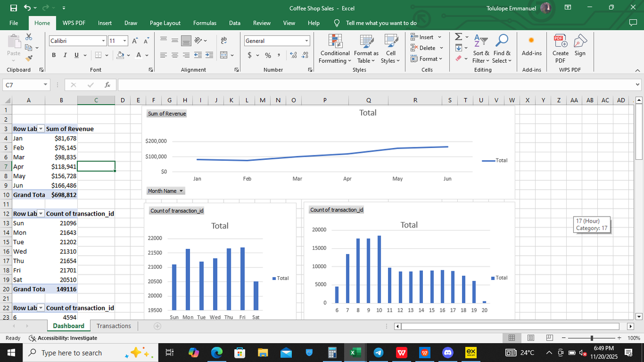This screenshot has width=644, height=362.
Task: Open the Discord icon in the taskbar
Action: [447, 352]
